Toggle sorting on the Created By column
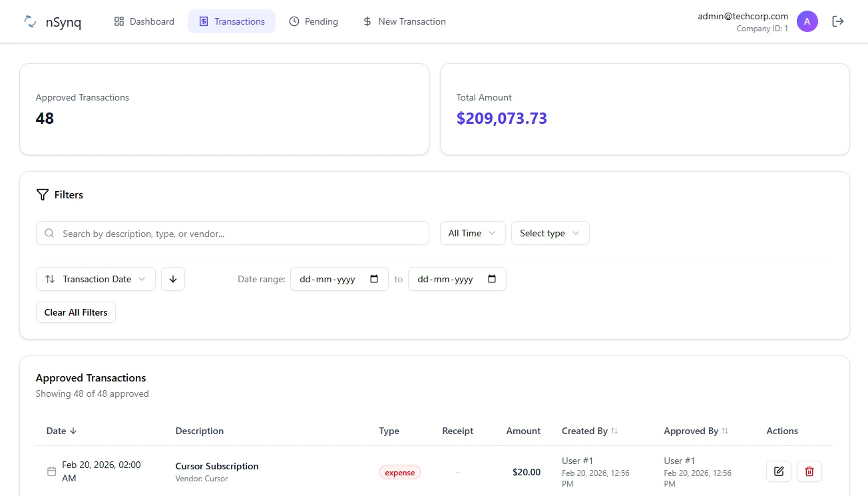Viewport: 868px width, 496px height. click(588, 431)
